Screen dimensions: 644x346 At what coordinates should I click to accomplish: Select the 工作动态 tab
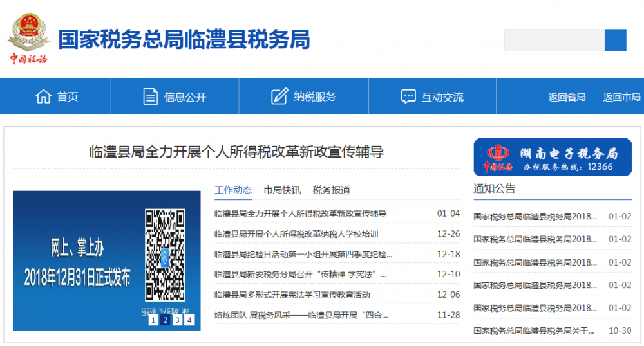(x=233, y=190)
